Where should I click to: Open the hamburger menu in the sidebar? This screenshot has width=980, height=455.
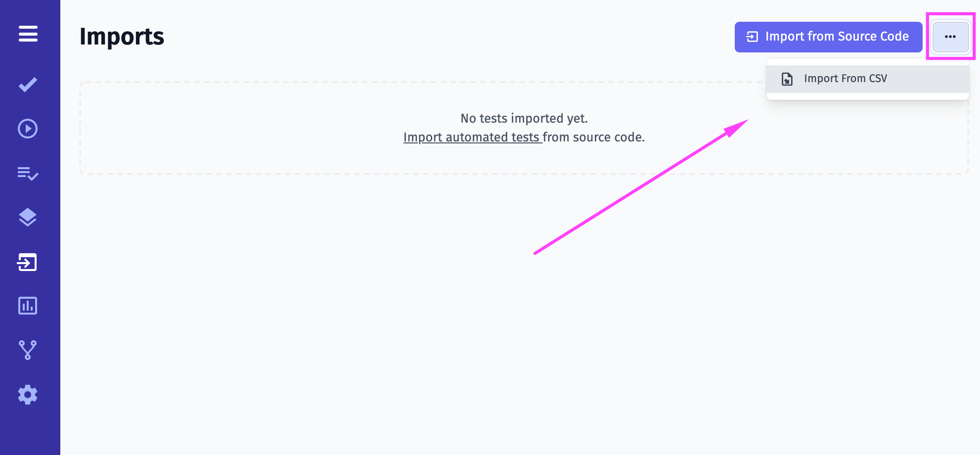click(28, 34)
